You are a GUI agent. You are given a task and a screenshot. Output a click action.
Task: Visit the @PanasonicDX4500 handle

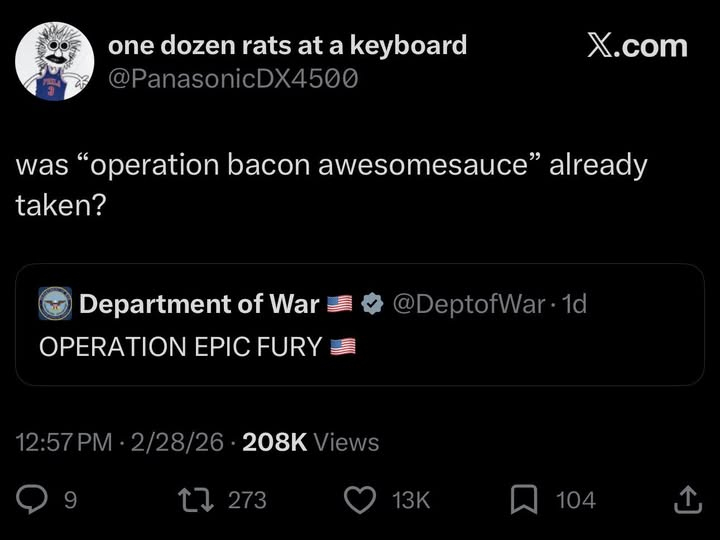232,78
